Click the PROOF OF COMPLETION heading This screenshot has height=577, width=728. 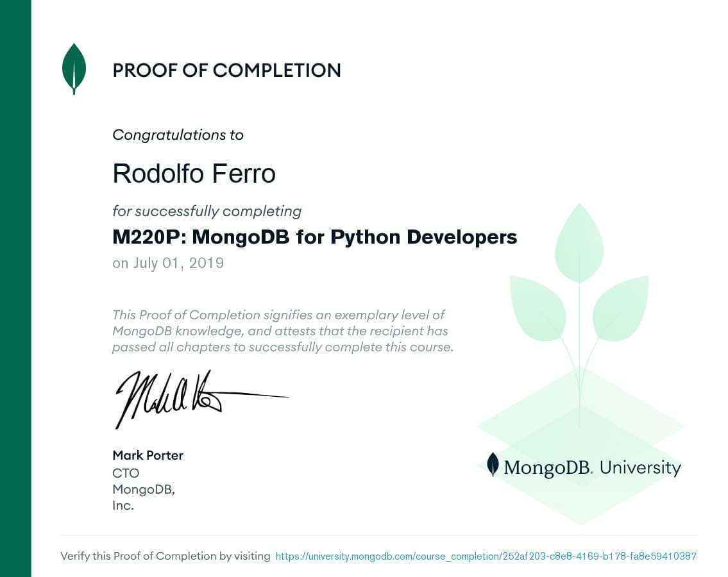coord(226,71)
